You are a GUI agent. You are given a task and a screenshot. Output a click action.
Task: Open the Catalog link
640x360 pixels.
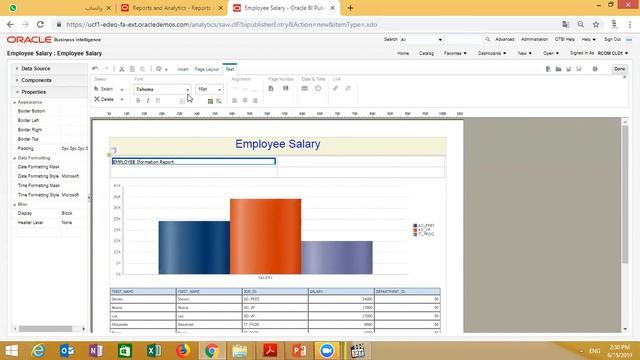point(426,53)
